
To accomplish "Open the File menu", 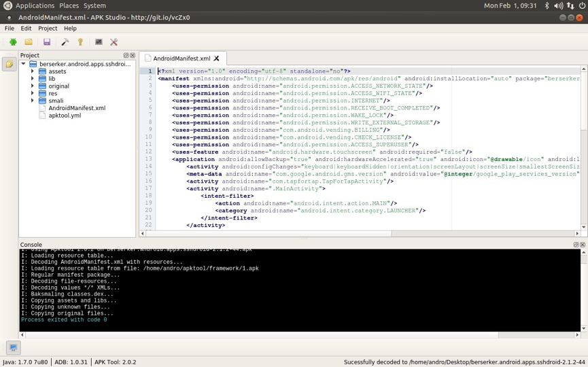I will 10,29.
